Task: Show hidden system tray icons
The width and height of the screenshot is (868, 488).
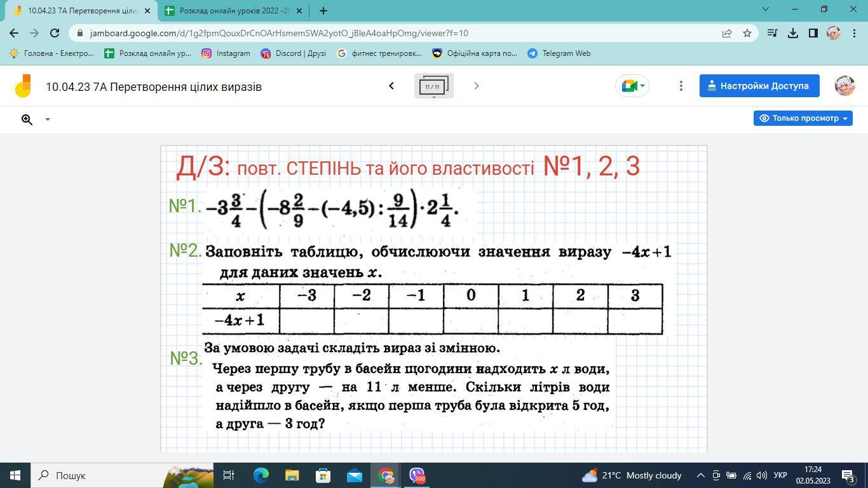Action: pyautogui.click(x=701, y=475)
